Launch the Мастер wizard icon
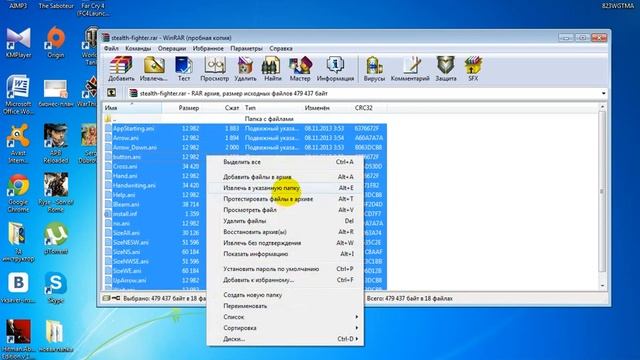The image size is (640, 360). [x=300, y=69]
